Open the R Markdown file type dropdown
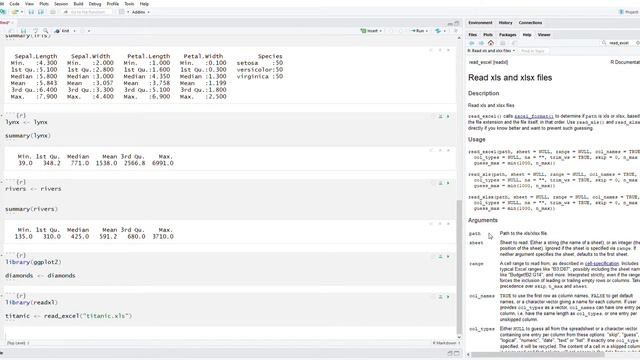The height and width of the screenshot is (360, 640). (447, 343)
